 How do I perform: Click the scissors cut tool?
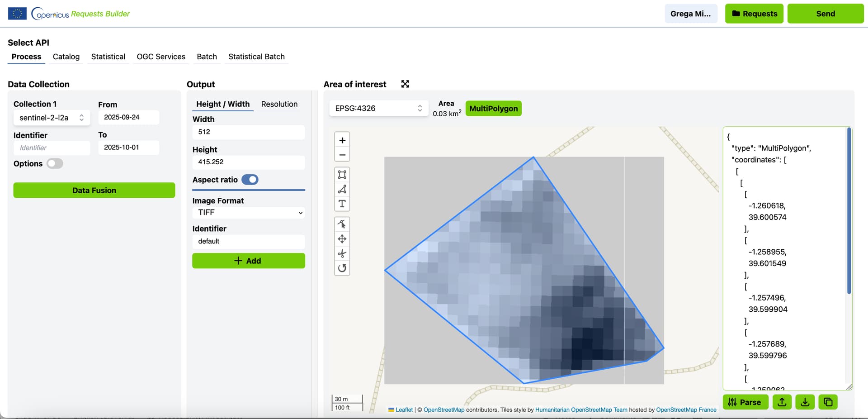[x=342, y=253]
